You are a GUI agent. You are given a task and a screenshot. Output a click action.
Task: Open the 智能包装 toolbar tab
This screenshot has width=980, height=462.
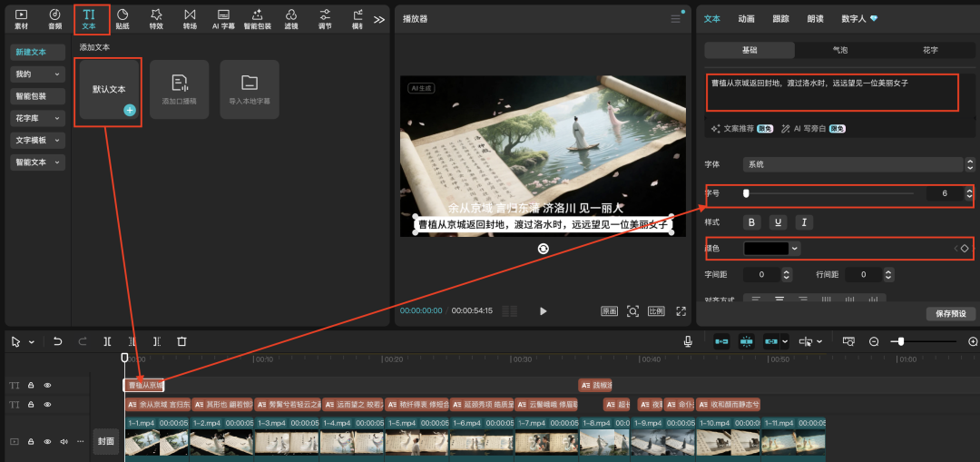click(257, 19)
